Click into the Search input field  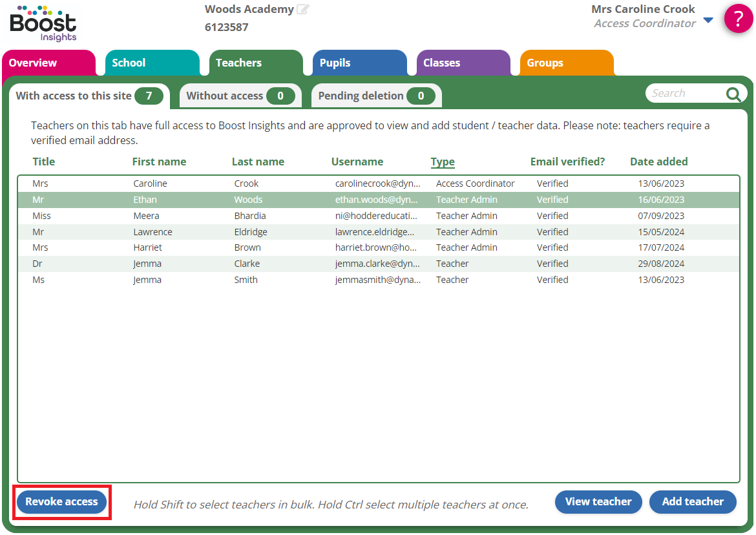(x=685, y=94)
